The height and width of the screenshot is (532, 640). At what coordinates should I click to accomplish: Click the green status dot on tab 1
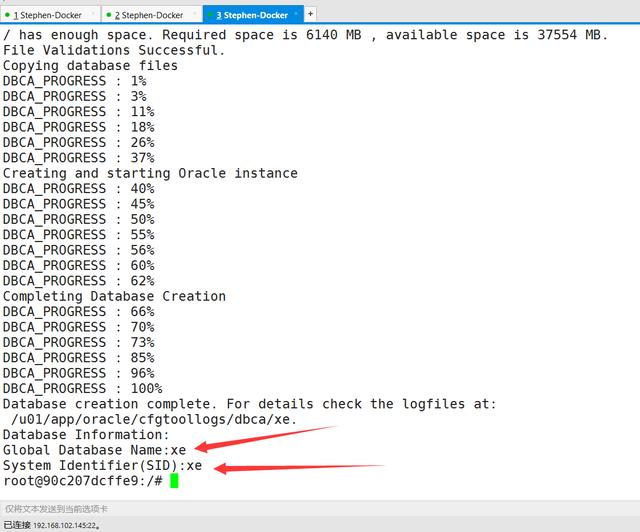(7, 15)
